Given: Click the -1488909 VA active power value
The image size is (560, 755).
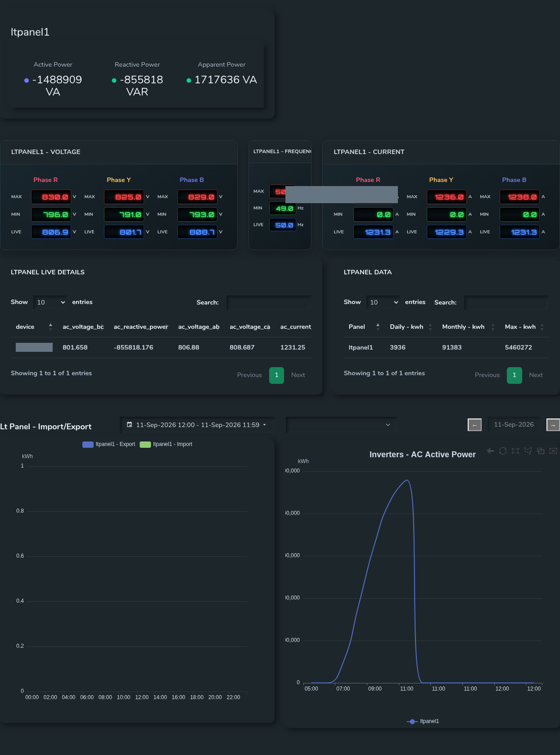Looking at the screenshot, I should pyautogui.click(x=57, y=86).
